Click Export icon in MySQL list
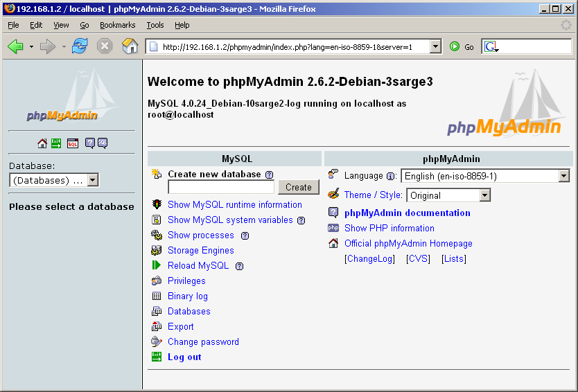This screenshot has height=392, width=578. (157, 326)
